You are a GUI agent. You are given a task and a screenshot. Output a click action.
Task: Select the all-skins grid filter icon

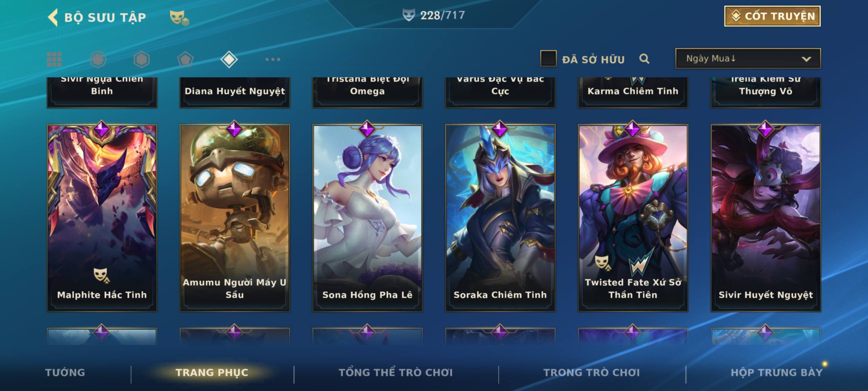click(54, 59)
